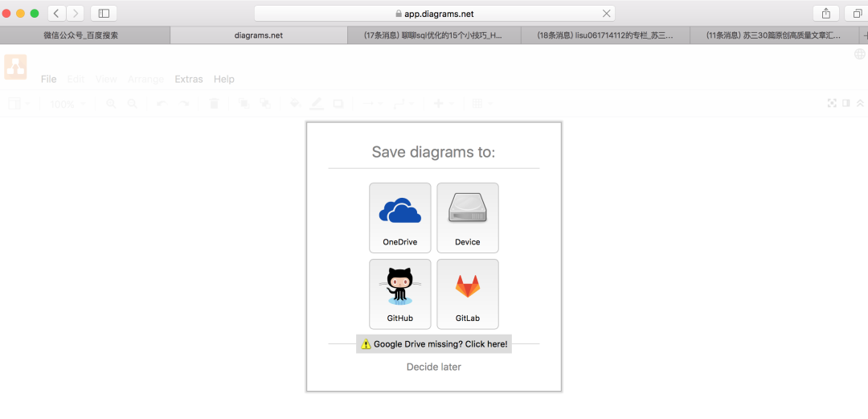The width and height of the screenshot is (868, 419).
Task: Click the globe language icon
Action: [860, 55]
